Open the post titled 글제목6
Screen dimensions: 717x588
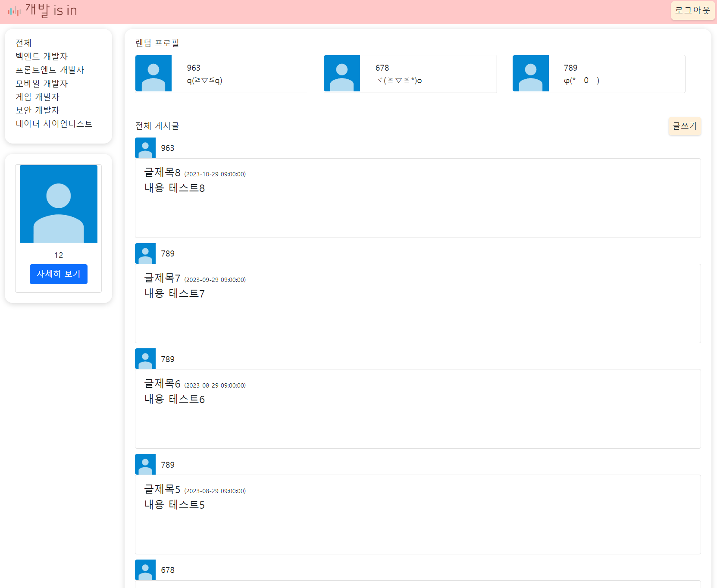coord(163,384)
